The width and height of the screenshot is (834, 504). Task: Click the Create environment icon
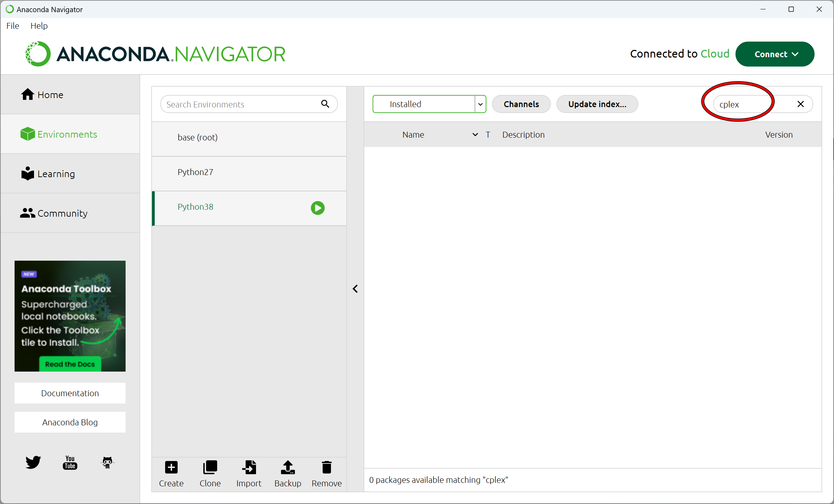(x=171, y=467)
